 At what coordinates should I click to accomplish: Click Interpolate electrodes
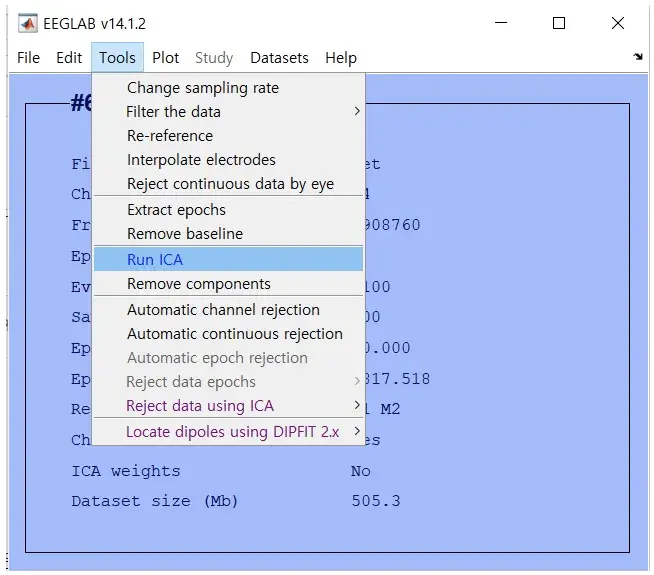[x=201, y=160]
